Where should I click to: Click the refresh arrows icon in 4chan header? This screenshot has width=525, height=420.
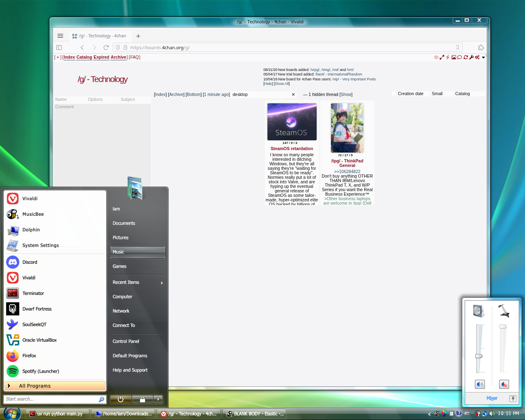coord(466,57)
